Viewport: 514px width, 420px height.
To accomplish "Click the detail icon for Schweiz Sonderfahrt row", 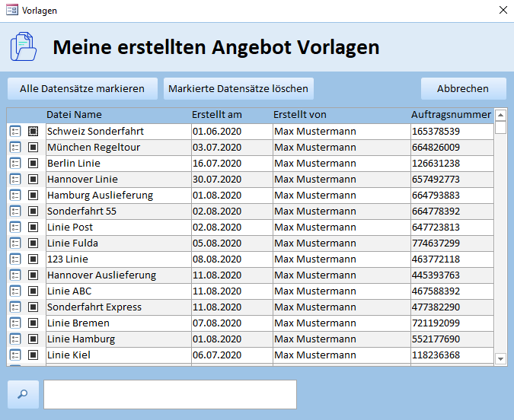I will click(x=15, y=132).
